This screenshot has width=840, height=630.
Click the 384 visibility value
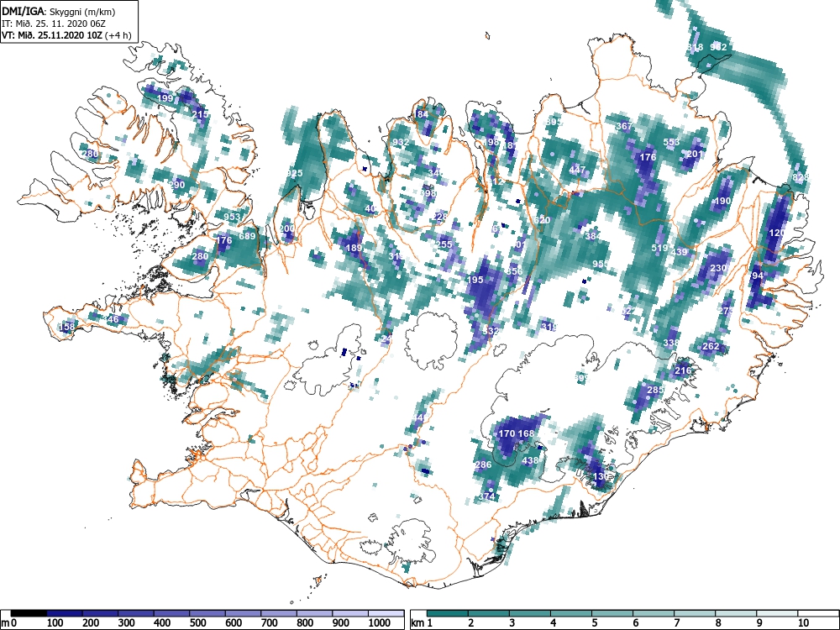593,236
